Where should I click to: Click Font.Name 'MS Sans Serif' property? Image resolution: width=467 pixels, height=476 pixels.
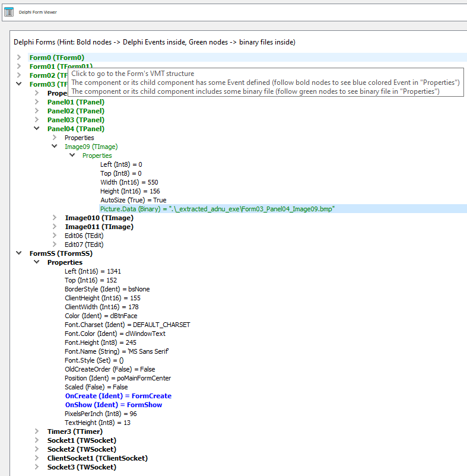[x=117, y=351]
